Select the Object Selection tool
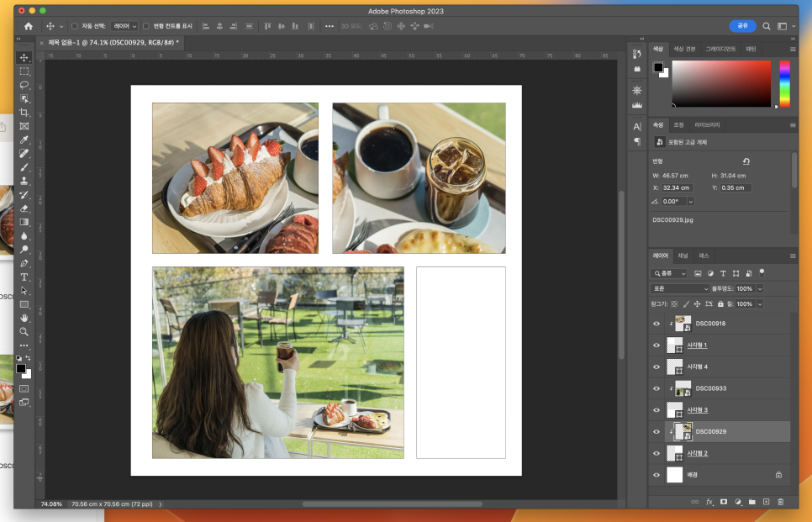Screen dimensions: 812x522 click(x=24, y=99)
